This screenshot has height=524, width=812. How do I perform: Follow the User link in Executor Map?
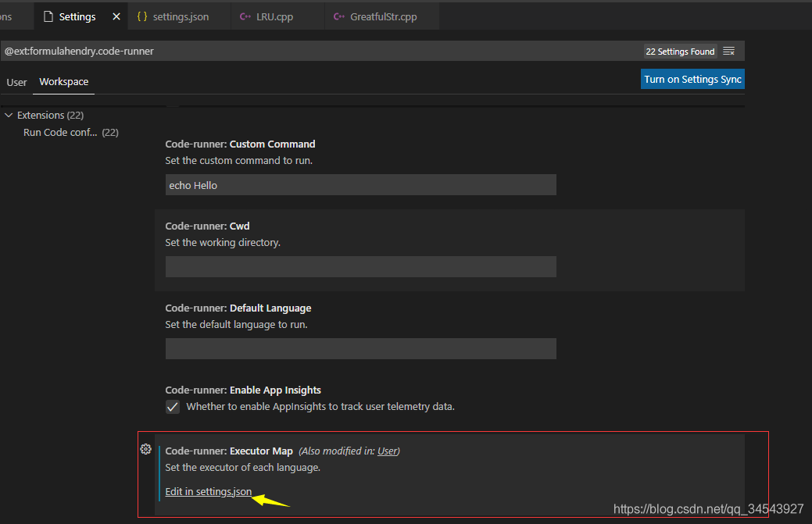click(388, 451)
